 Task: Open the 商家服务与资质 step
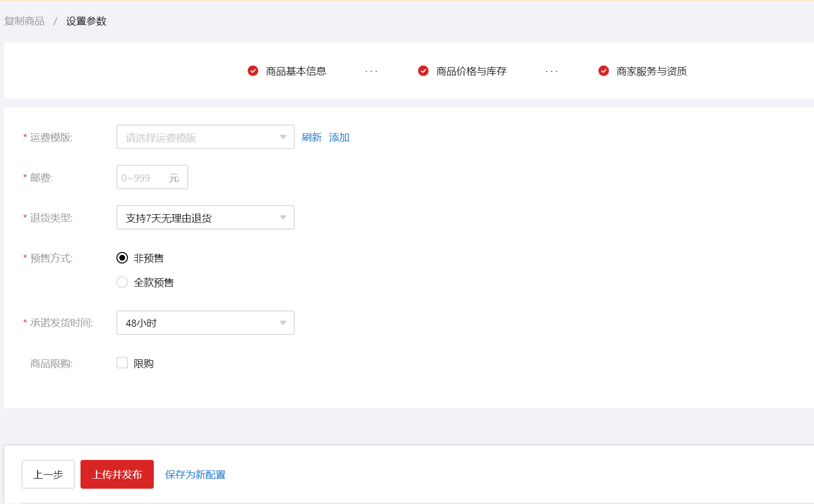tap(651, 71)
